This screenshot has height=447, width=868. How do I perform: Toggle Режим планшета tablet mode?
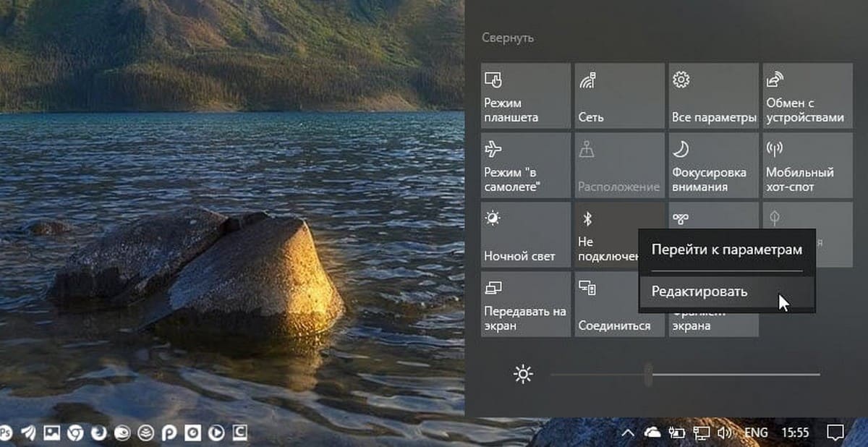(525, 95)
